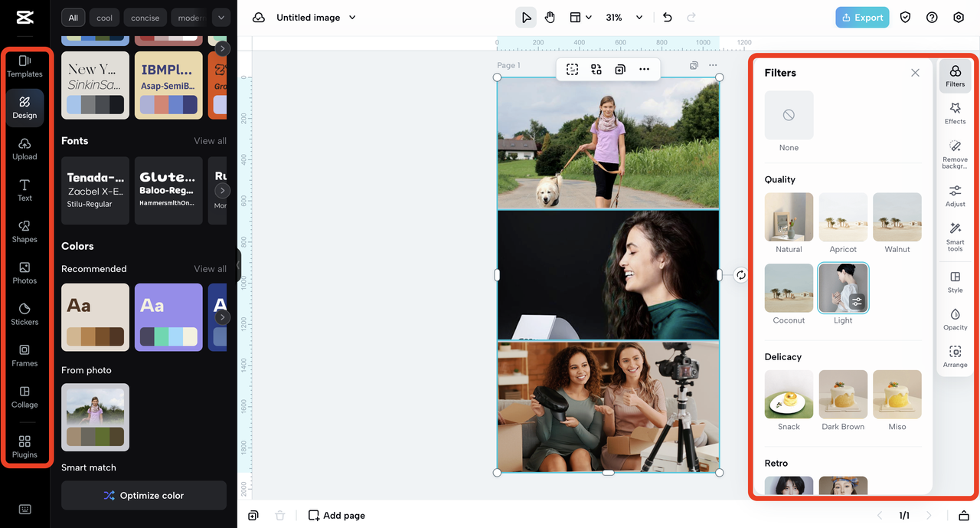Open the Plugins panel
Image resolution: width=980 pixels, height=528 pixels.
(24, 447)
